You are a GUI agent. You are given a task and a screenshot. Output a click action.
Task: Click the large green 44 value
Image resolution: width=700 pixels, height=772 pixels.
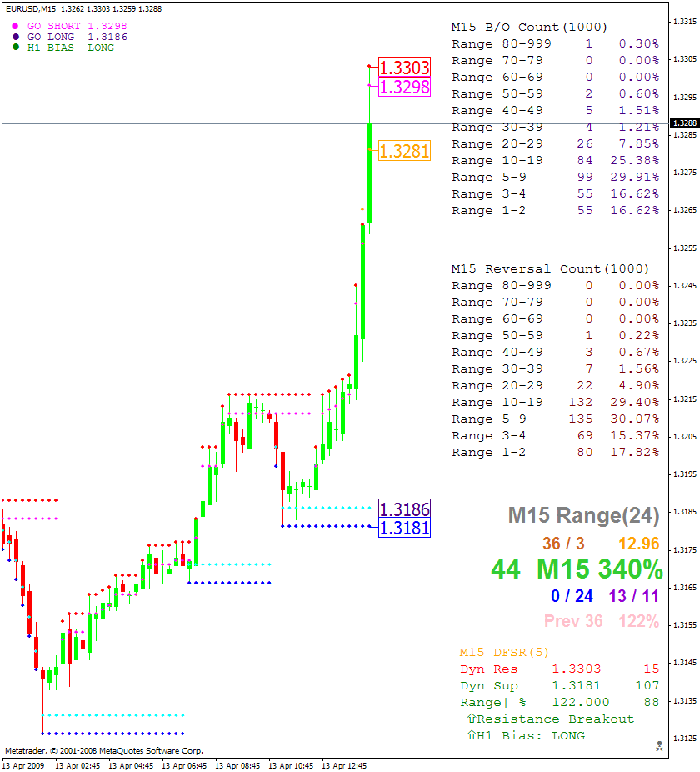point(506,569)
